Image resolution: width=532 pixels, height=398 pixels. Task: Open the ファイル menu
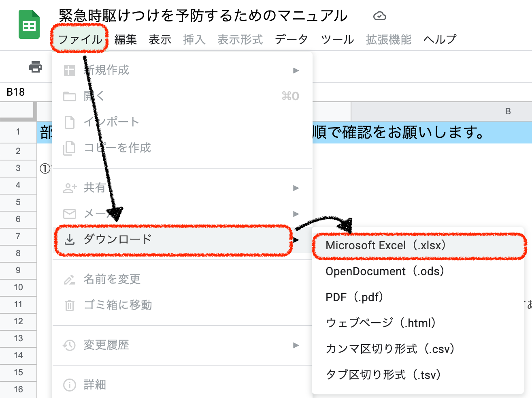click(x=80, y=39)
